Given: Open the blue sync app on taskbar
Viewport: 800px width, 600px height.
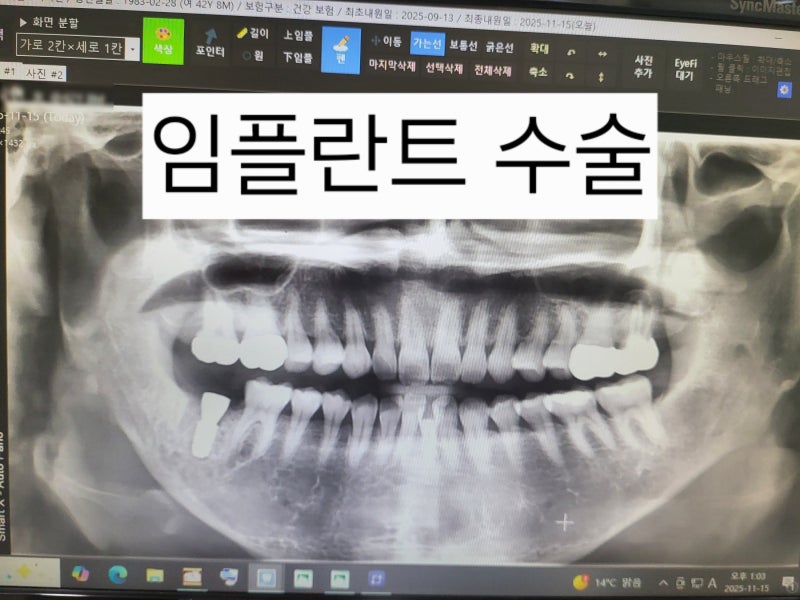Looking at the screenshot, I should click(x=376, y=580).
